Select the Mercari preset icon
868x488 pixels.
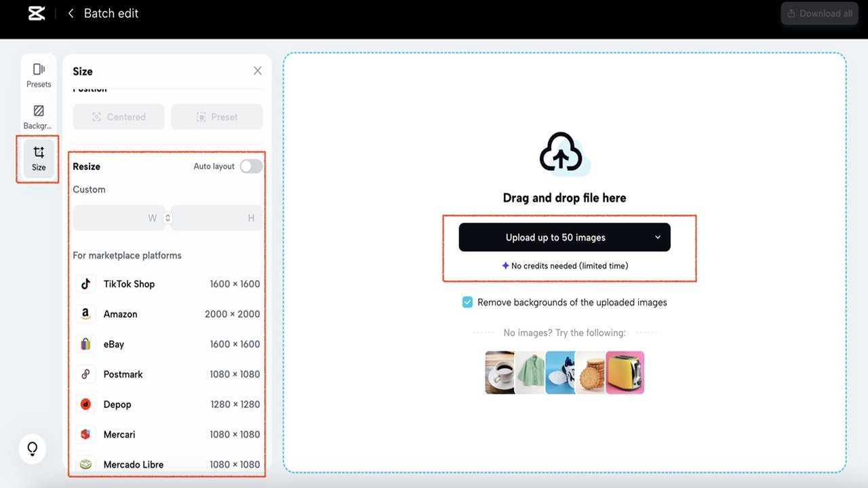tap(85, 434)
